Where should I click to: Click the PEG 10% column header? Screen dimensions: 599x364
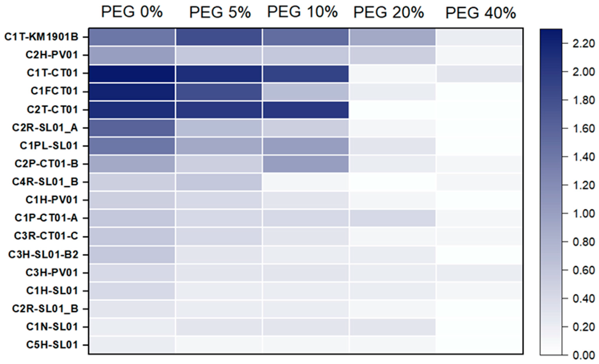[x=302, y=11]
